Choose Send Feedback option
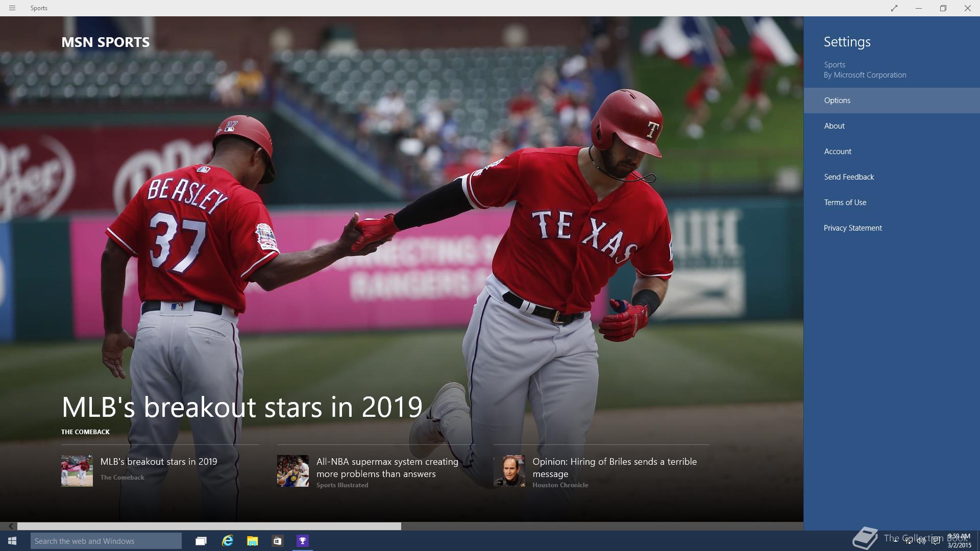The image size is (980, 551). (x=892, y=177)
